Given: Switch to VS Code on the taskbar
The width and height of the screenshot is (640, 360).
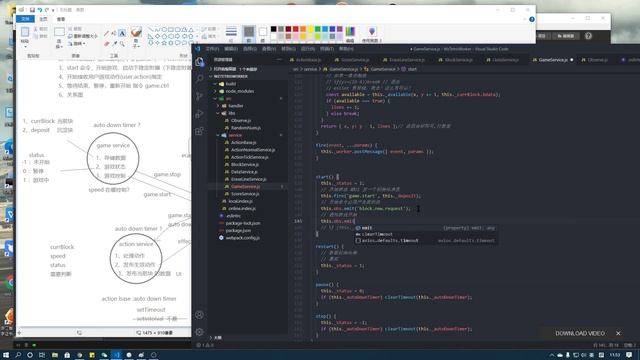Looking at the screenshot, I should [x=116, y=355].
